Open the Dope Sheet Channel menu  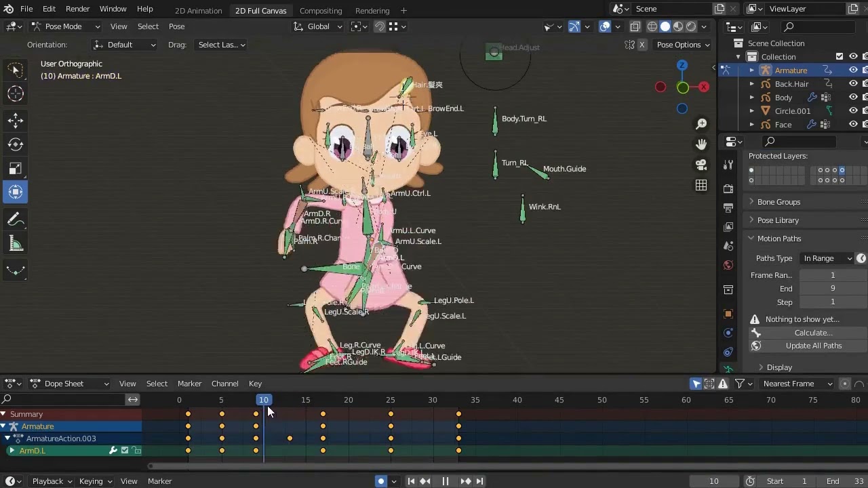coord(224,384)
